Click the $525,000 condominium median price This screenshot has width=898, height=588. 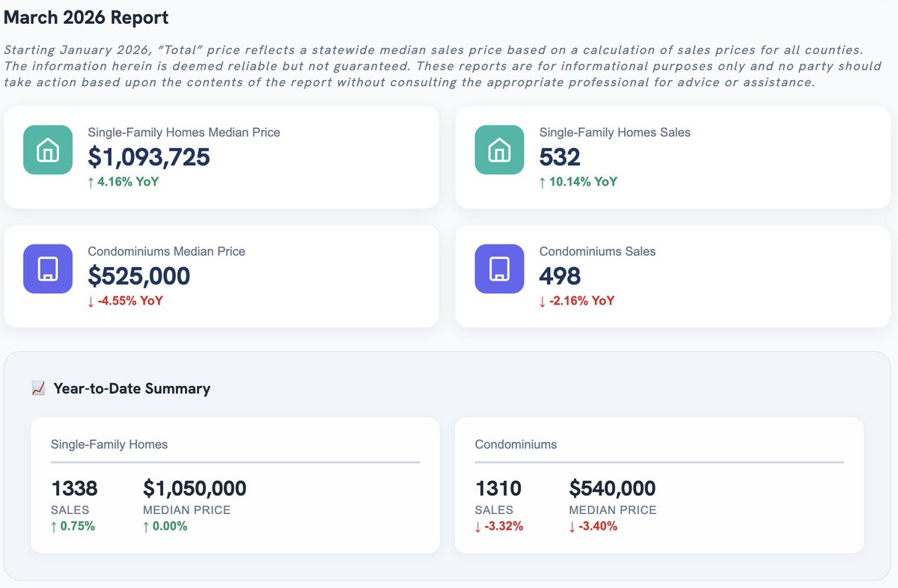pos(139,276)
